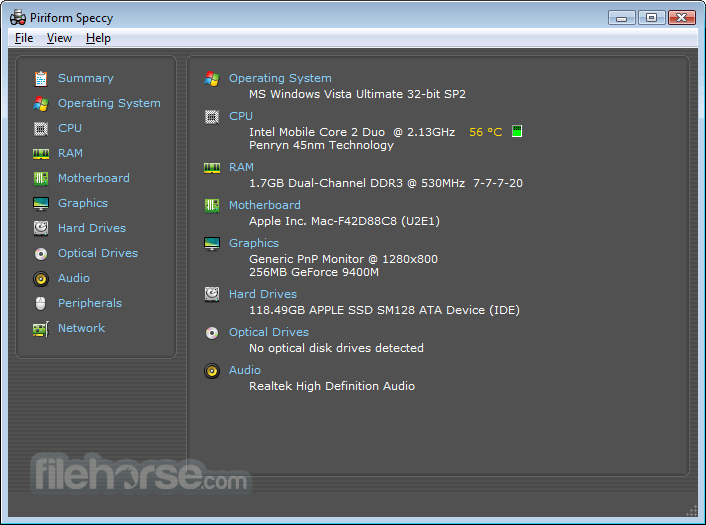This screenshot has height=525, width=706.
Task: Go to CPU details in sidebar
Action: 70,128
